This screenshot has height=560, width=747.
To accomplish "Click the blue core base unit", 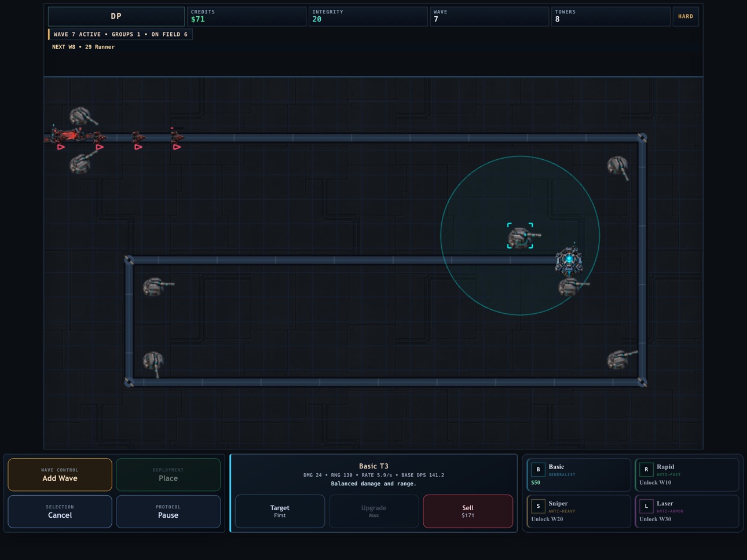I will [x=569, y=261].
